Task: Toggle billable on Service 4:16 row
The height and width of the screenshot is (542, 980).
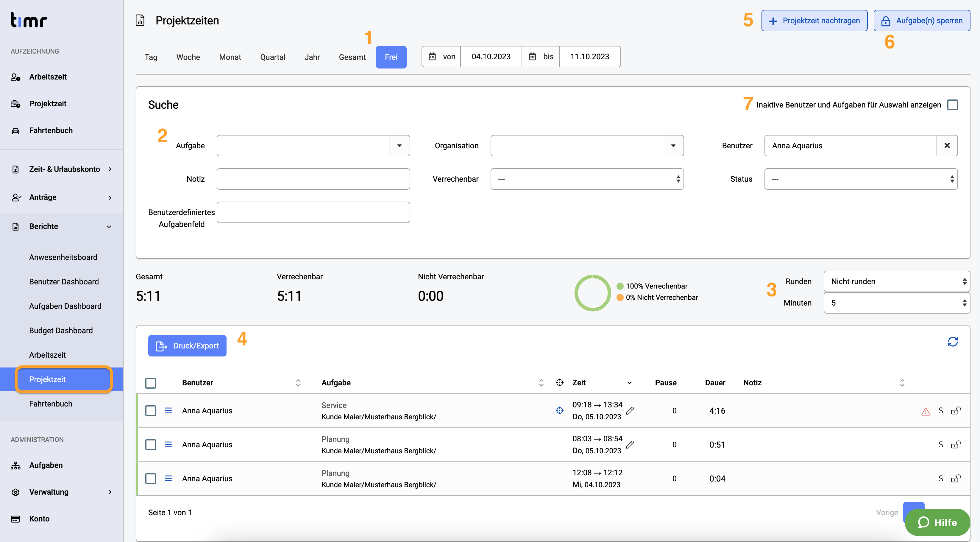Action: (x=941, y=410)
